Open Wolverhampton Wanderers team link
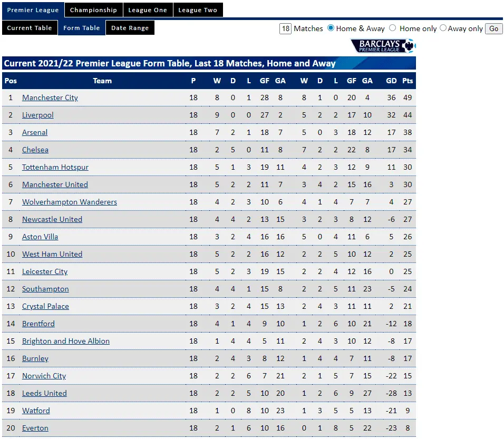 coord(70,202)
